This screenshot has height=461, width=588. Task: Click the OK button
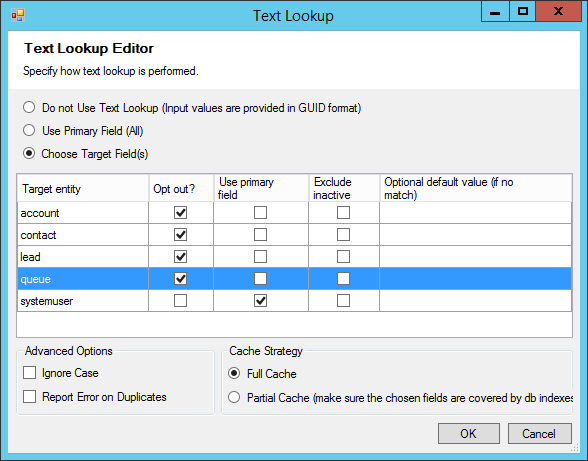469,434
